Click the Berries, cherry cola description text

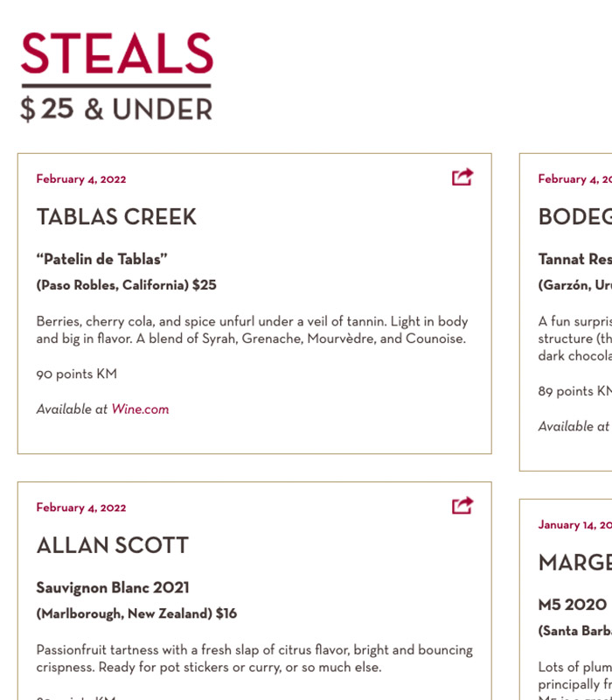coord(252,330)
